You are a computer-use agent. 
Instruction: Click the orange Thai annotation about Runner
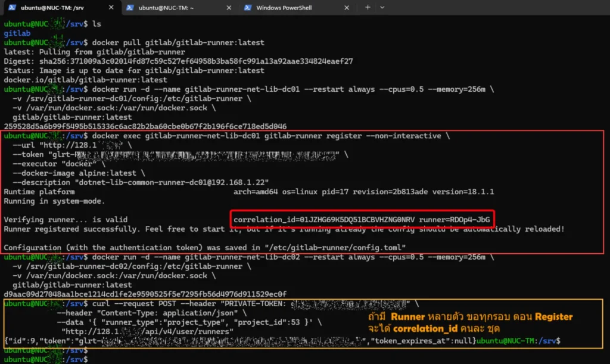coord(470,322)
